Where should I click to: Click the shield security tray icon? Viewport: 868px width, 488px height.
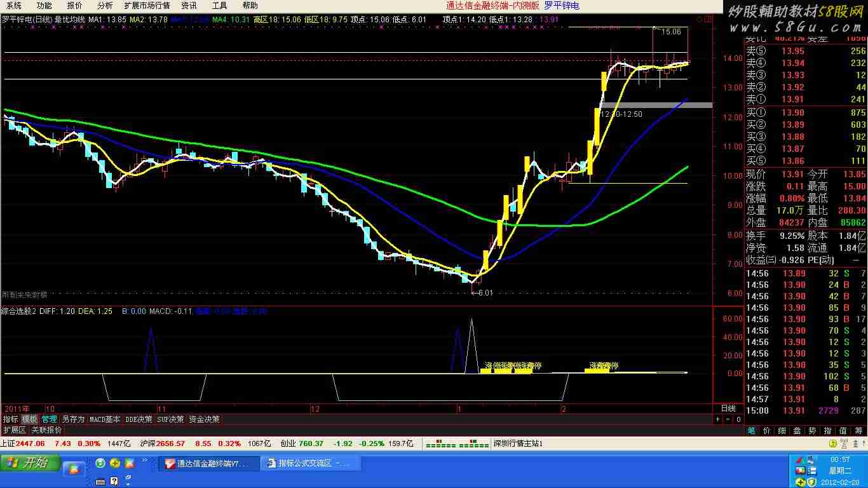pos(811,482)
